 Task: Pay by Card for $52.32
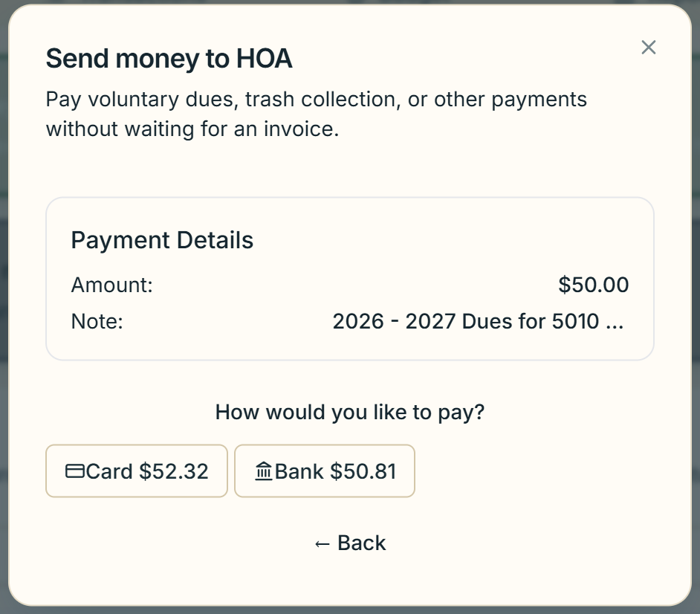tap(137, 471)
